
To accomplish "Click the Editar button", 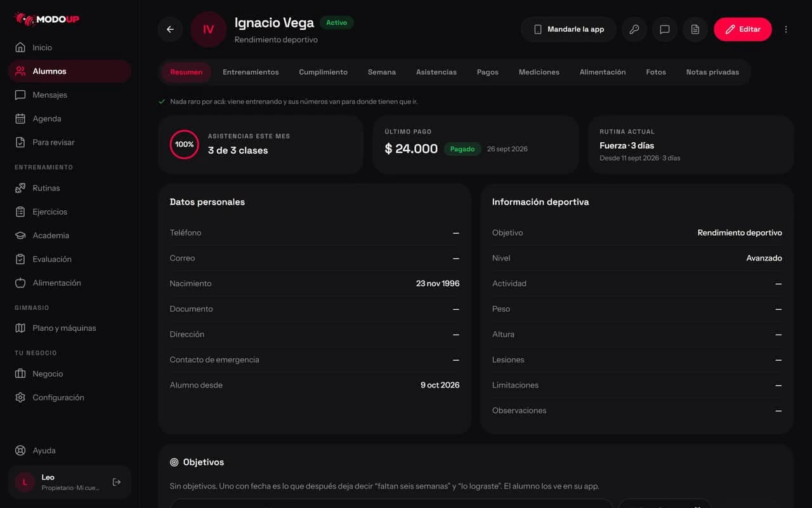I will tap(742, 29).
